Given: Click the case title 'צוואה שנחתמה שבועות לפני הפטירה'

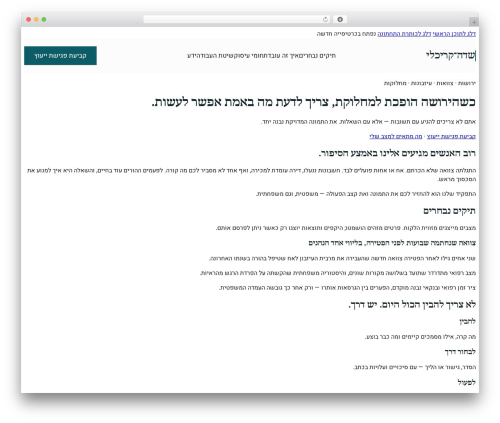Looking at the screenshot, I should [x=421, y=243].
